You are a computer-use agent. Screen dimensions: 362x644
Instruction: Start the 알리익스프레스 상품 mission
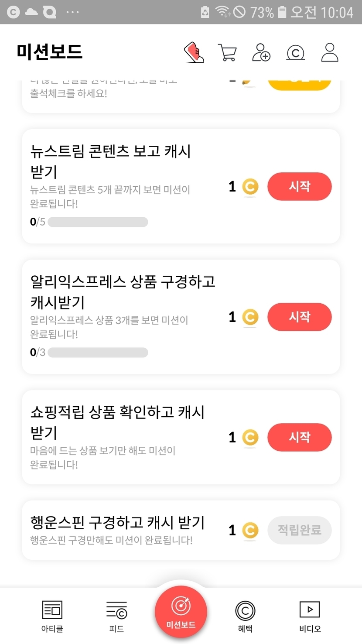click(299, 317)
